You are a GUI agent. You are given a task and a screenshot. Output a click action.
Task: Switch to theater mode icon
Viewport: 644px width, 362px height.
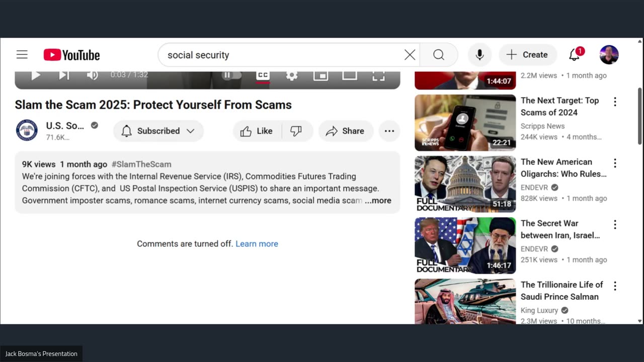(349, 75)
